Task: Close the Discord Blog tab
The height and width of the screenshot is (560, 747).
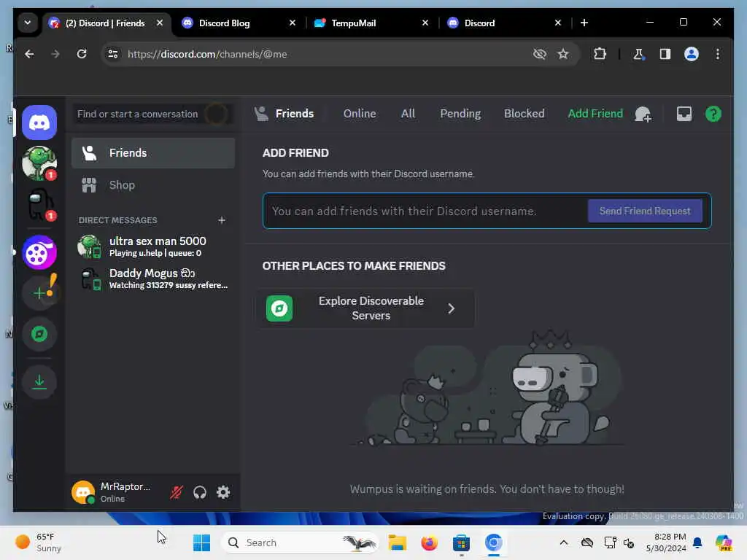Action: click(x=293, y=23)
